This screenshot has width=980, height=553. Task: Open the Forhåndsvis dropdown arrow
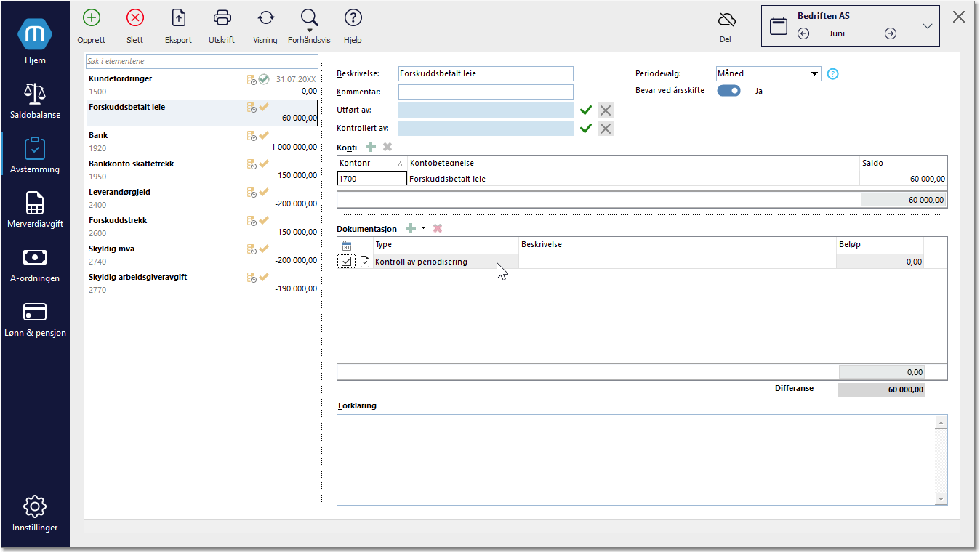[310, 31]
